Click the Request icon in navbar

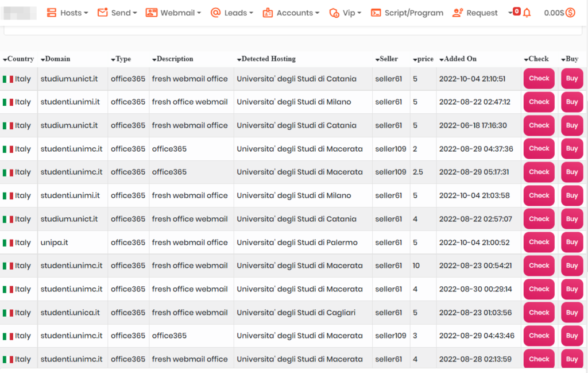(x=458, y=13)
